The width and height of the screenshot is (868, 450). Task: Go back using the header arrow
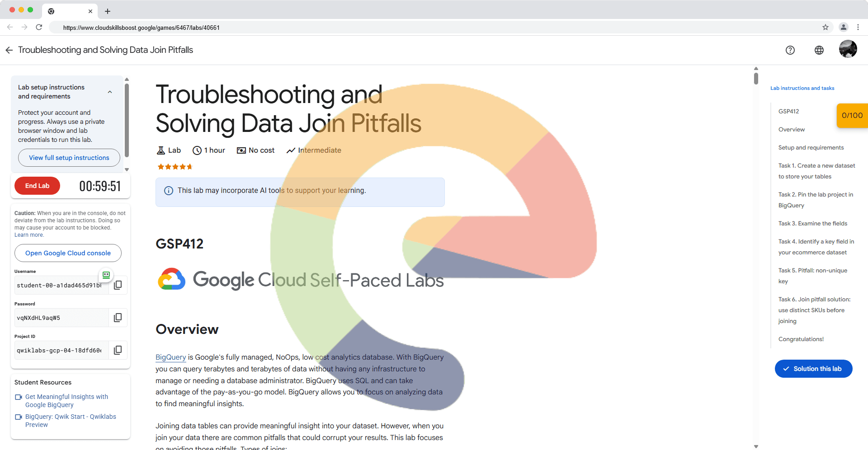point(9,50)
